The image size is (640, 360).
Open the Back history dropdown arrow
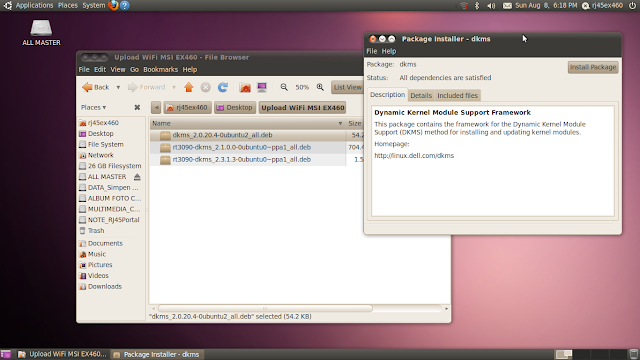coord(118,87)
